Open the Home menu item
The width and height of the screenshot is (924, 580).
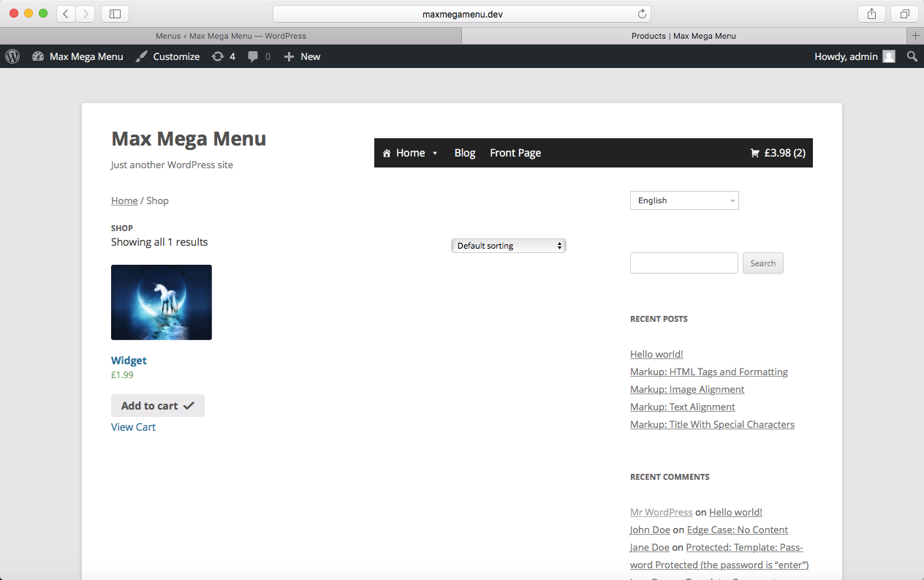tap(410, 153)
